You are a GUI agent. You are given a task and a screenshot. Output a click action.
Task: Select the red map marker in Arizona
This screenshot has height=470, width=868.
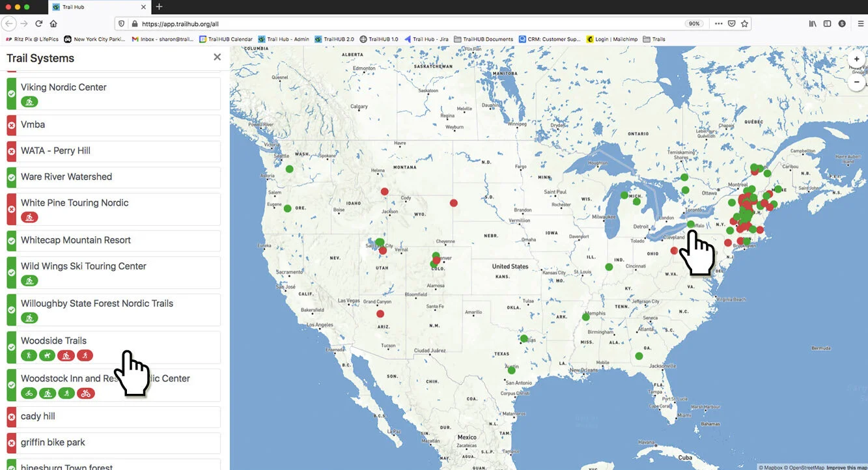point(380,314)
